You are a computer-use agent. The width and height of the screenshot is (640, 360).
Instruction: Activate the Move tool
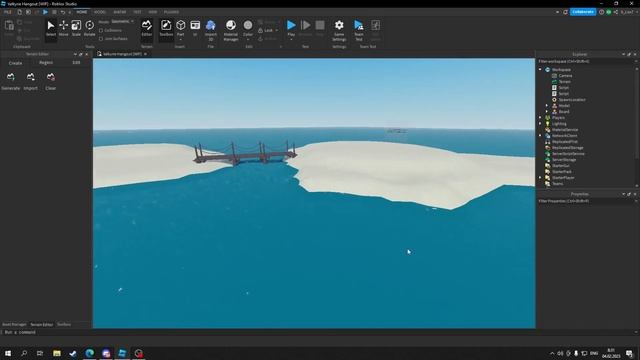tap(64, 29)
